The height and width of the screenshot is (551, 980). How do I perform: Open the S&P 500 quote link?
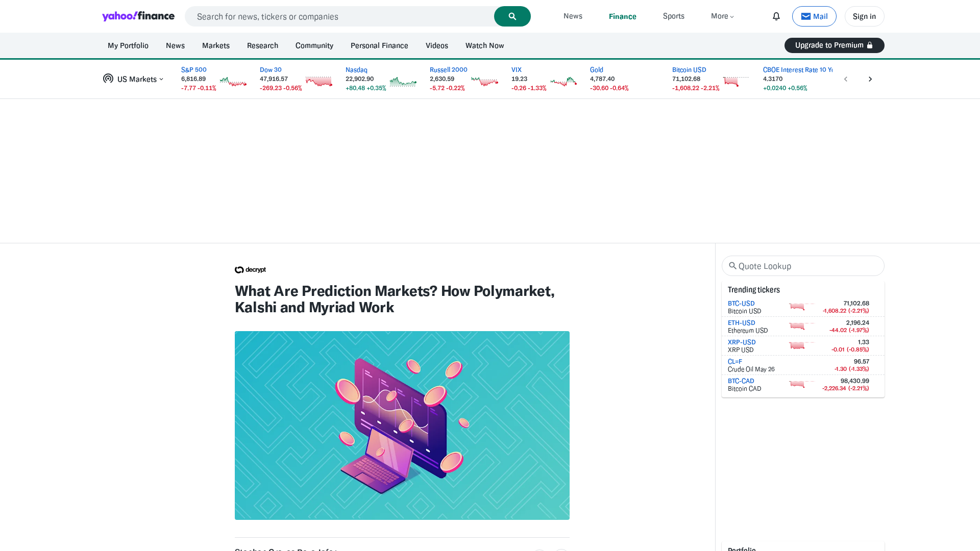point(194,70)
